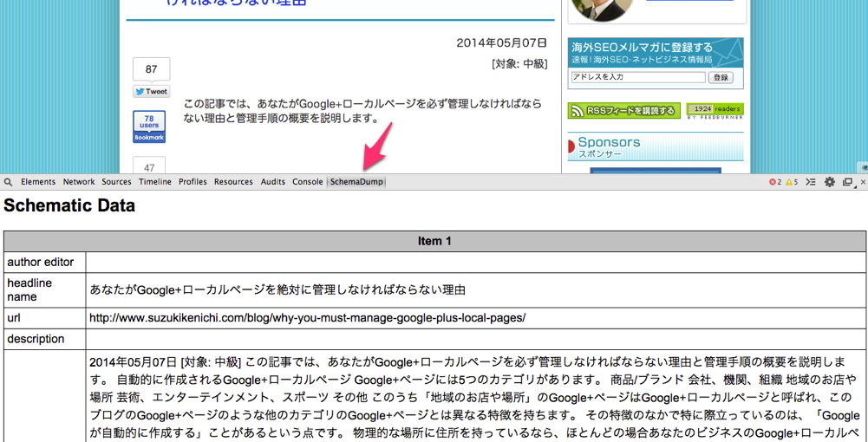Open the Console tab
The width and height of the screenshot is (868, 442).
pyautogui.click(x=307, y=181)
